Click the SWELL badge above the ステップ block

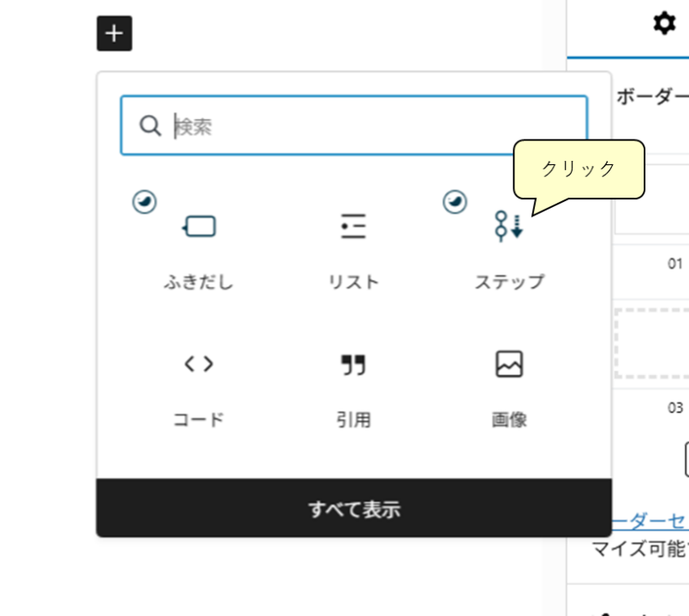click(454, 203)
